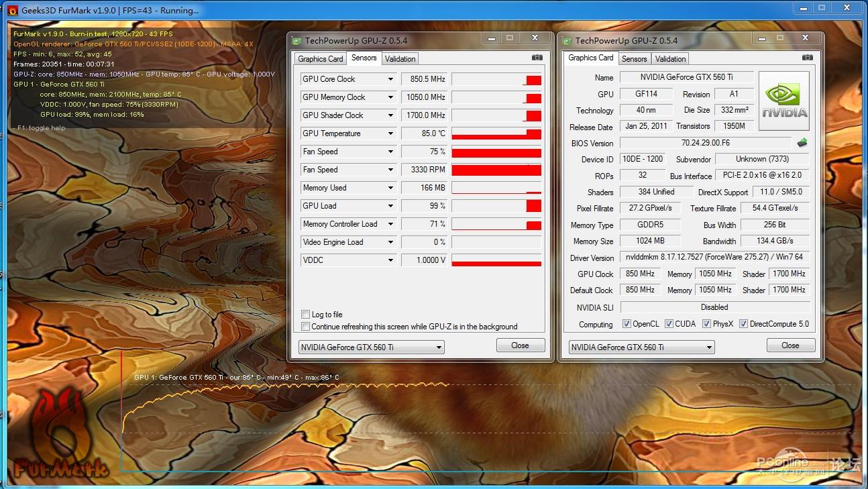The width and height of the screenshot is (868, 489).
Task: Click the camera screenshot icon in Sensors GPU-Z window
Action: 537,58
